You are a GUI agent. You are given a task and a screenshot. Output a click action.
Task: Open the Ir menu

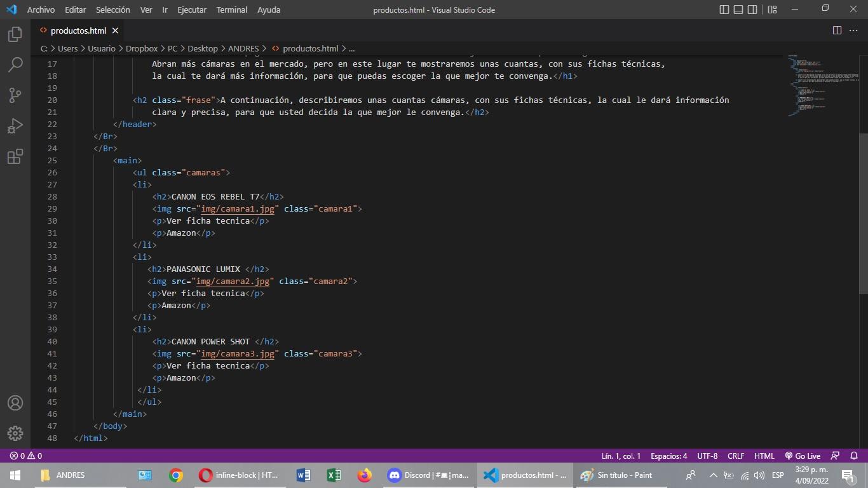[165, 10]
